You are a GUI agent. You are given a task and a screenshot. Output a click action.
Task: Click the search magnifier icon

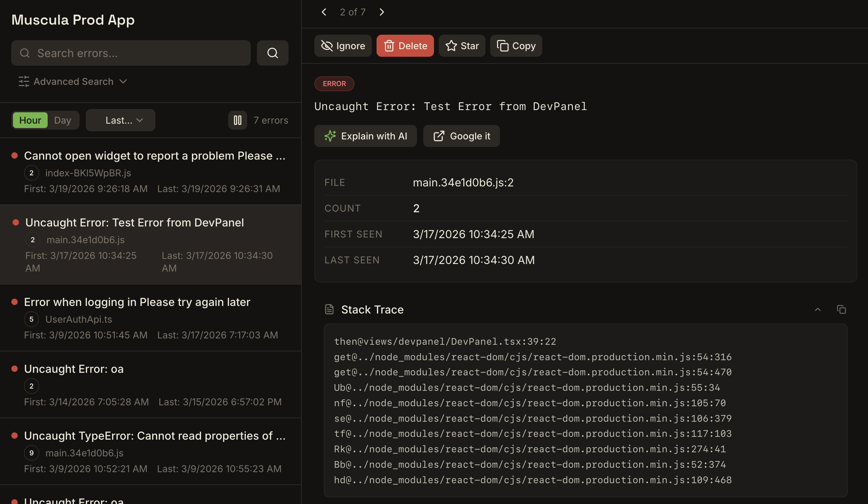[x=272, y=53]
